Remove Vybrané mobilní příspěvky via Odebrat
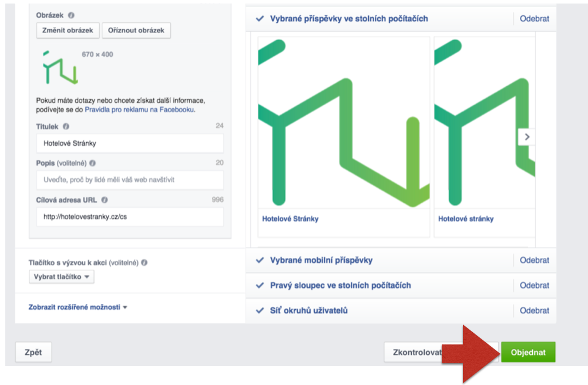This screenshot has height=385, width=588. pyautogui.click(x=534, y=260)
